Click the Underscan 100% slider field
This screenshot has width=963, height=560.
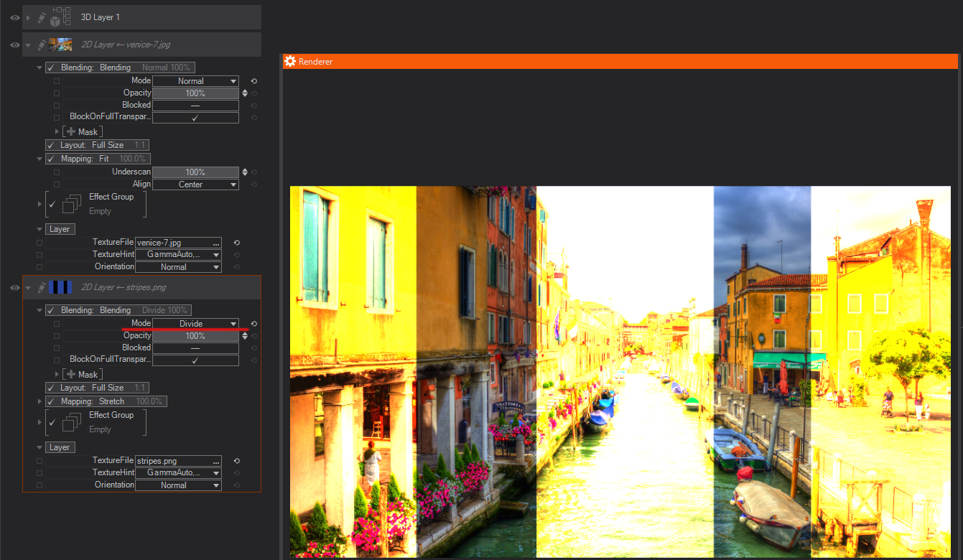point(195,172)
